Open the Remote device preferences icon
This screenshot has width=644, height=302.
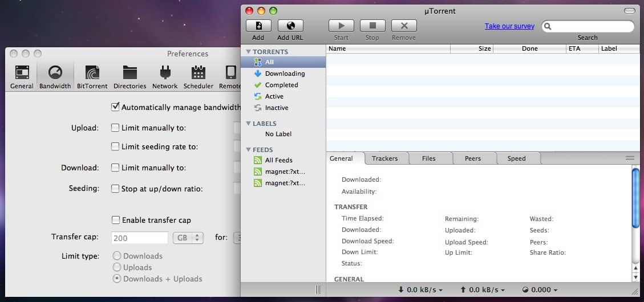click(231, 72)
